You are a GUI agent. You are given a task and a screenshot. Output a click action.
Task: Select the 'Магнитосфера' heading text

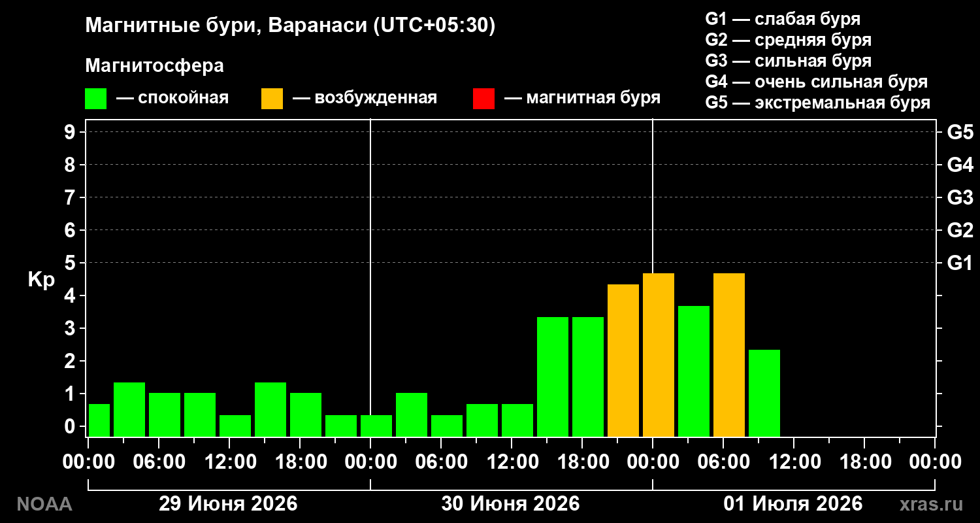155,66
